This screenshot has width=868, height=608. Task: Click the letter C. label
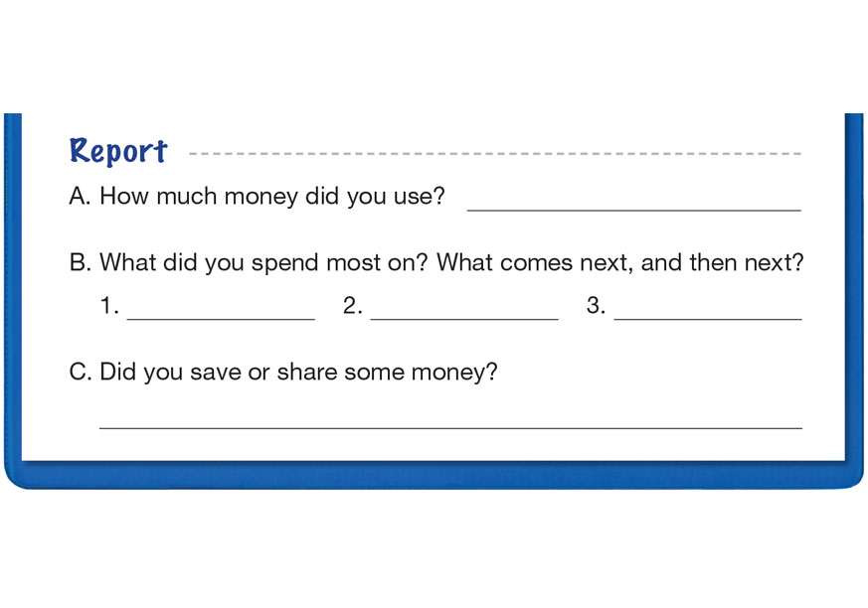coord(82,373)
